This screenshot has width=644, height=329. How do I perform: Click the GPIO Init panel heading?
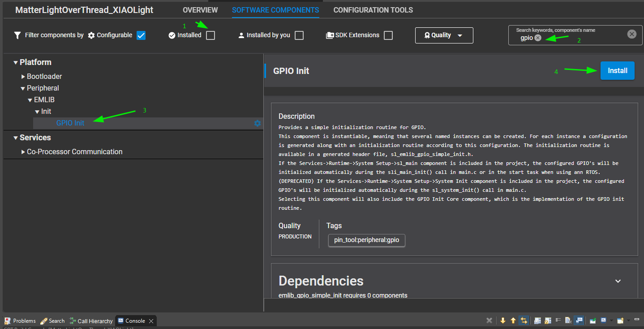pos(291,71)
